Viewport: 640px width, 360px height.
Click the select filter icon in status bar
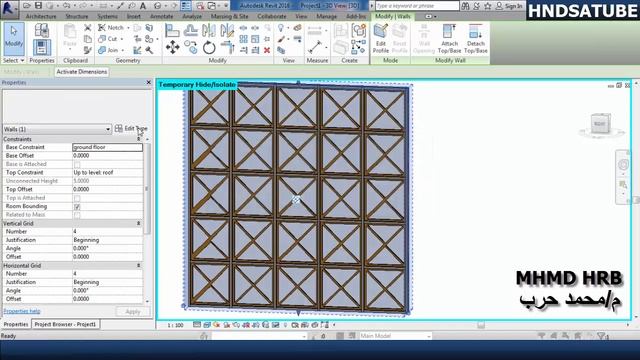[x=602, y=336]
